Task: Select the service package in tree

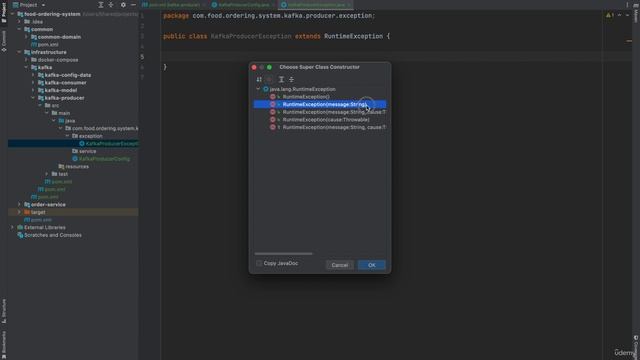Action: (x=87, y=151)
